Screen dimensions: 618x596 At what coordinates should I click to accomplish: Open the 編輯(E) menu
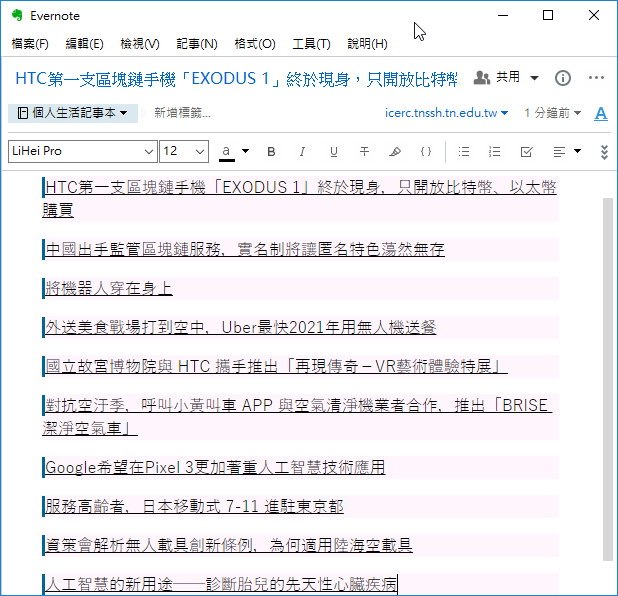click(84, 43)
